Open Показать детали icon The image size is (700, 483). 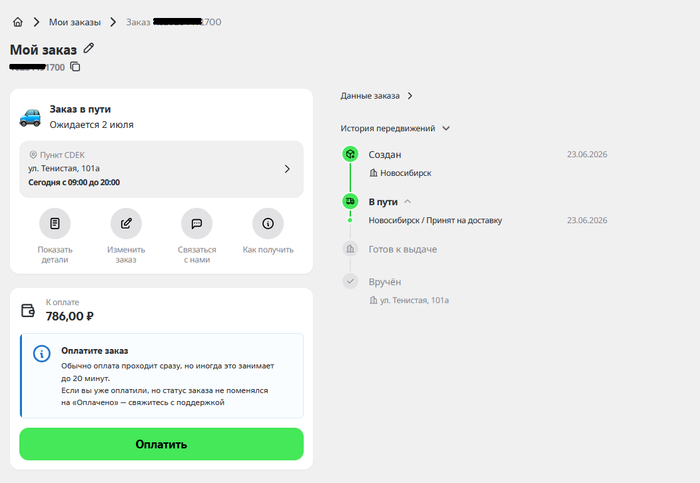[55, 224]
